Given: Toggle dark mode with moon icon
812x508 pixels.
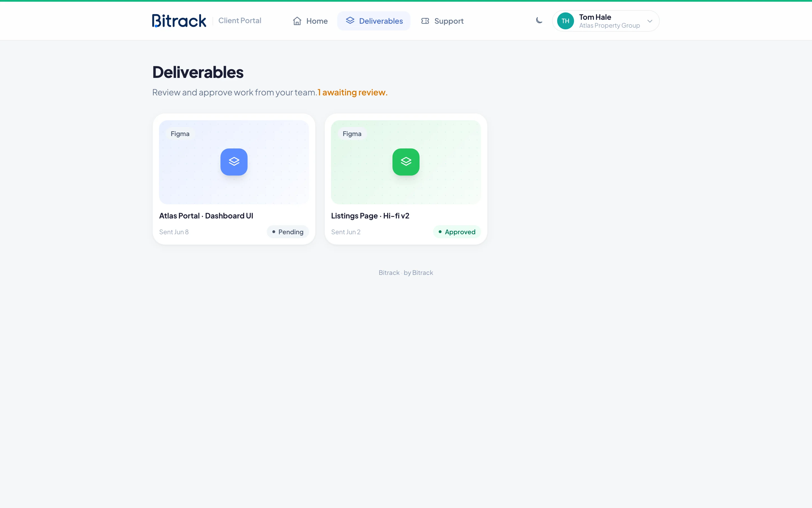Looking at the screenshot, I should click(x=539, y=21).
